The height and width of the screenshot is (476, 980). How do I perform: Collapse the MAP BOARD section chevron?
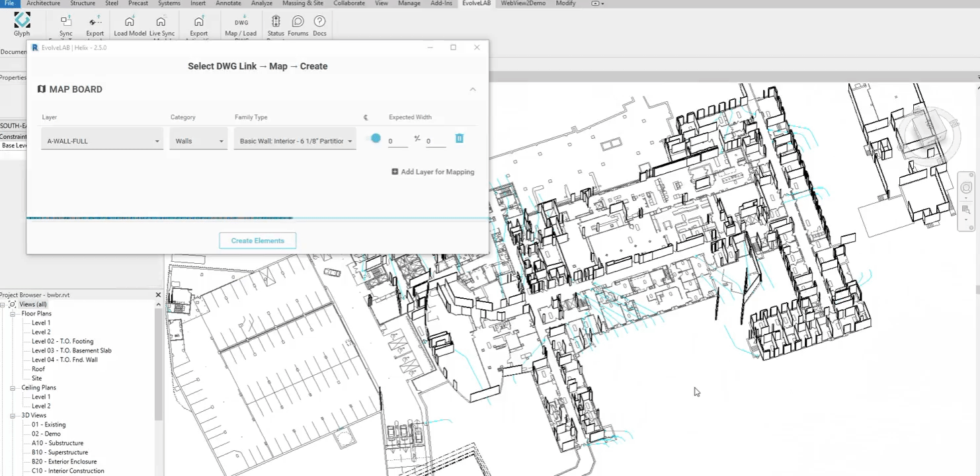[472, 89]
